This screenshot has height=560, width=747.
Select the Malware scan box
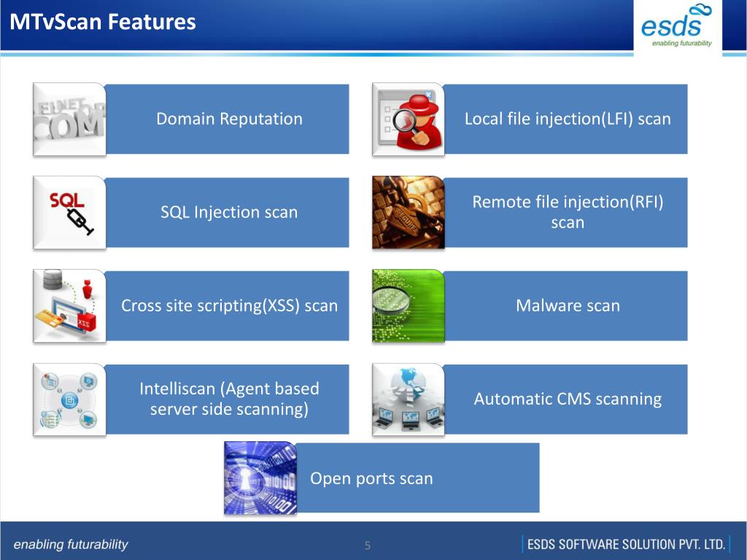pos(566,306)
